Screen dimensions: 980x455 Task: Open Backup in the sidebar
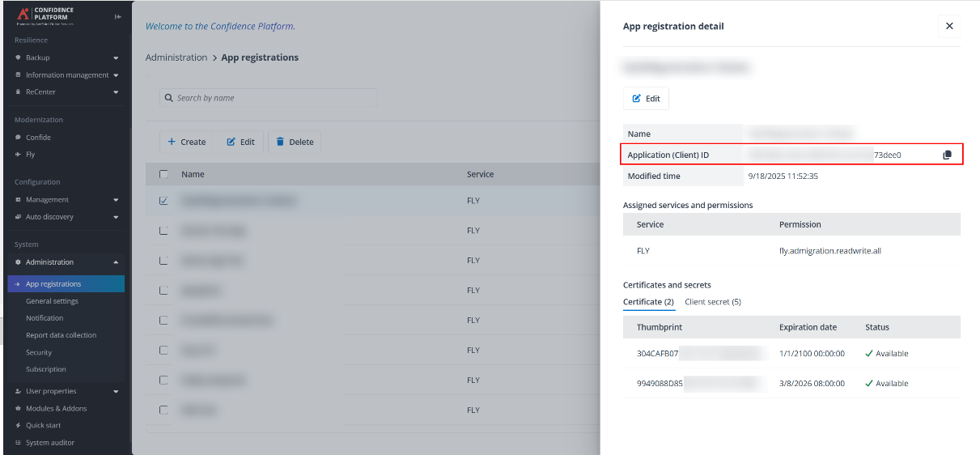point(37,57)
